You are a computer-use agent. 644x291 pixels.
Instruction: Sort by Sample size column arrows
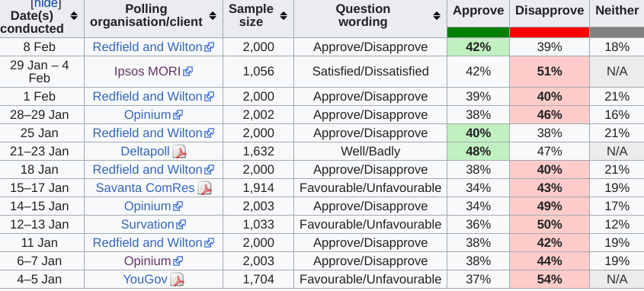click(x=284, y=16)
